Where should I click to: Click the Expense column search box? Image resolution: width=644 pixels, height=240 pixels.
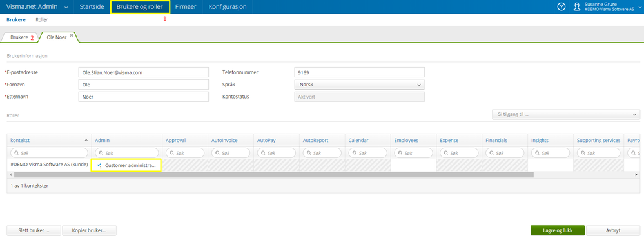459,153
